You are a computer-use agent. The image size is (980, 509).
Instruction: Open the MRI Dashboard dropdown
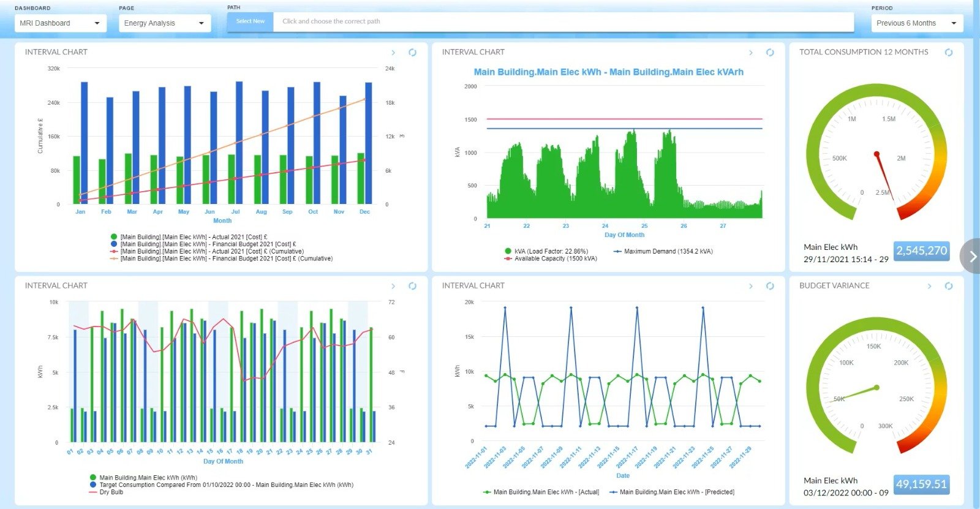[x=60, y=23]
